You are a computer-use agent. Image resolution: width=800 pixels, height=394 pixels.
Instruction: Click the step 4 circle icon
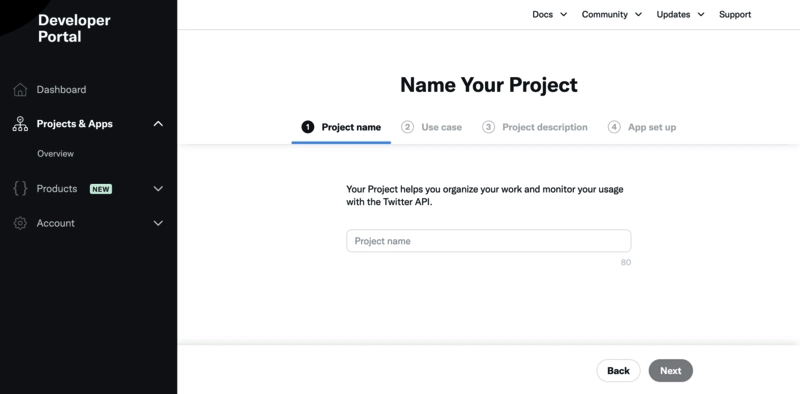click(x=614, y=127)
